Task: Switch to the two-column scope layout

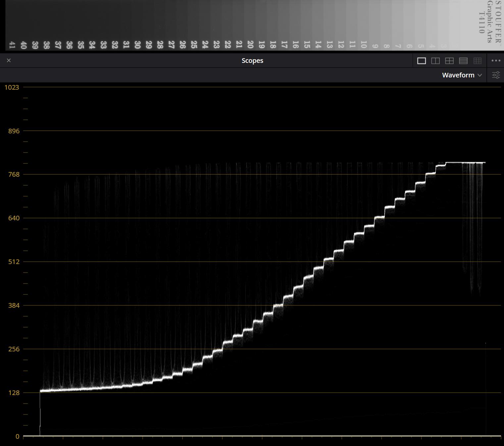Action: pos(435,61)
